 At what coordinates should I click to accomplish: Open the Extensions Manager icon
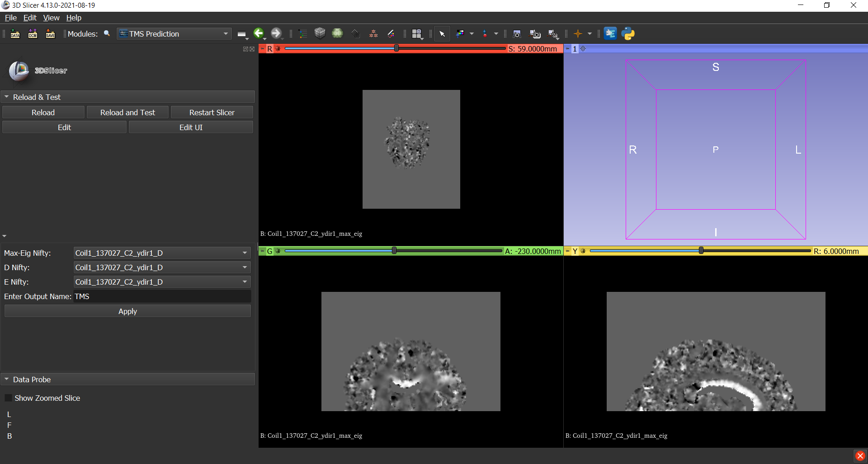[610, 34]
